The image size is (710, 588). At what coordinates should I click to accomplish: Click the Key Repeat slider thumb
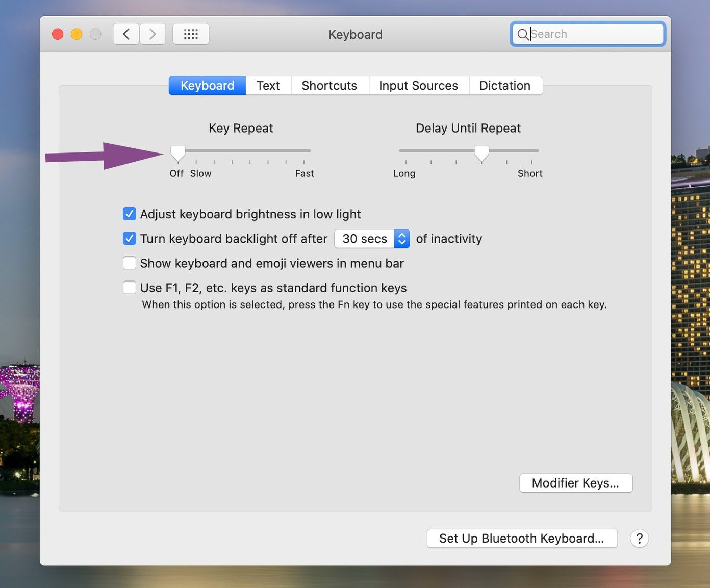click(x=178, y=153)
